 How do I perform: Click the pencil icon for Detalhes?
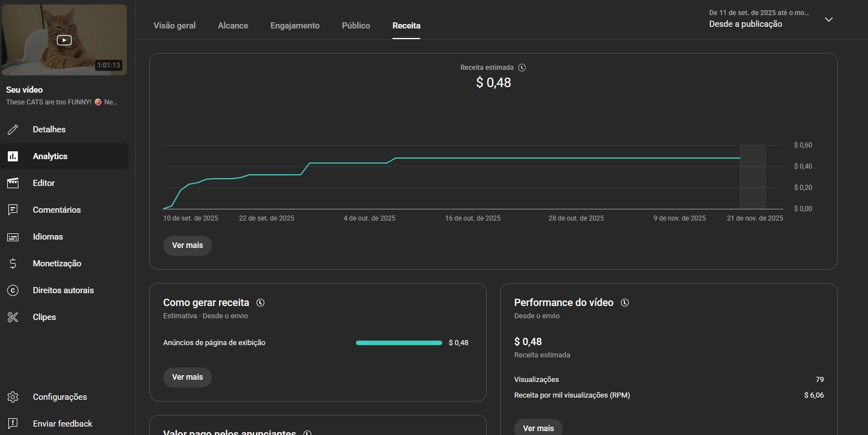[13, 130]
